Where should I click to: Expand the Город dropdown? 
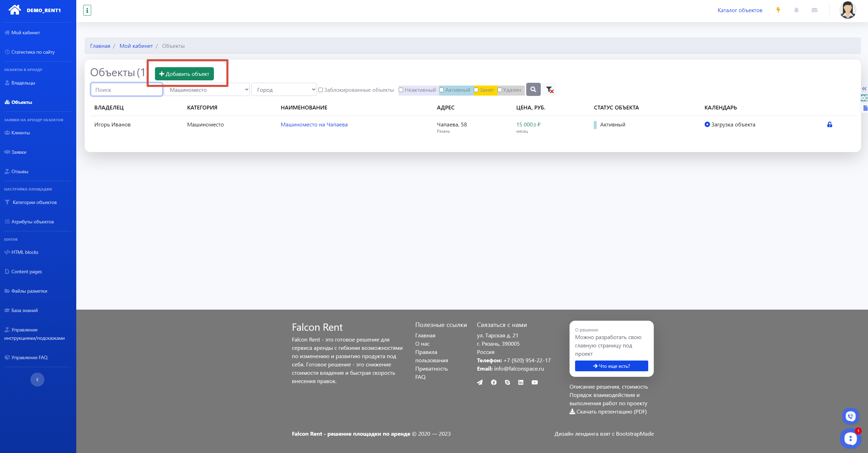coord(284,90)
